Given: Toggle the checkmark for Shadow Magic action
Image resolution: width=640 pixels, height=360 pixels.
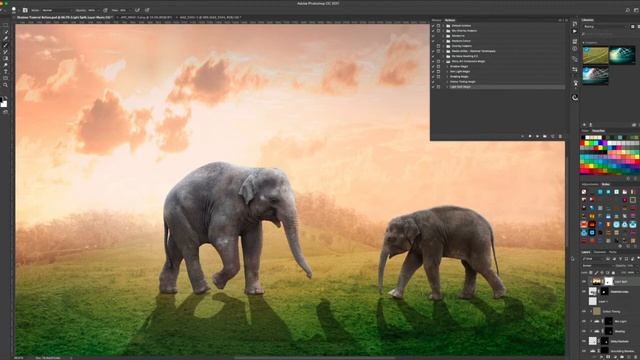Looking at the screenshot, I should [x=433, y=66].
